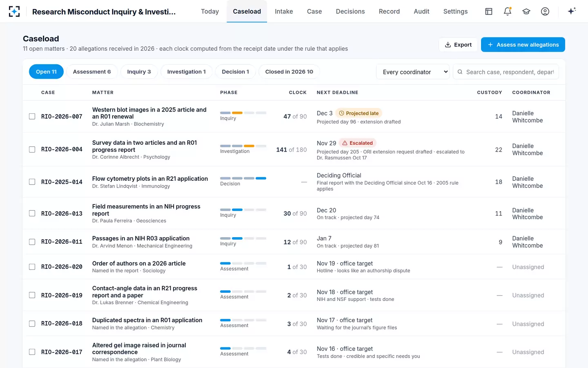Screen dimensions: 588x368
Task: Click the graduation cap training icon
Action: [526, 11]
